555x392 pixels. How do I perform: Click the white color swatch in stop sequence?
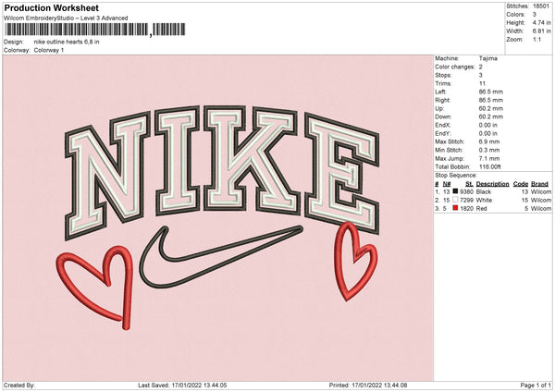point(455,200)
